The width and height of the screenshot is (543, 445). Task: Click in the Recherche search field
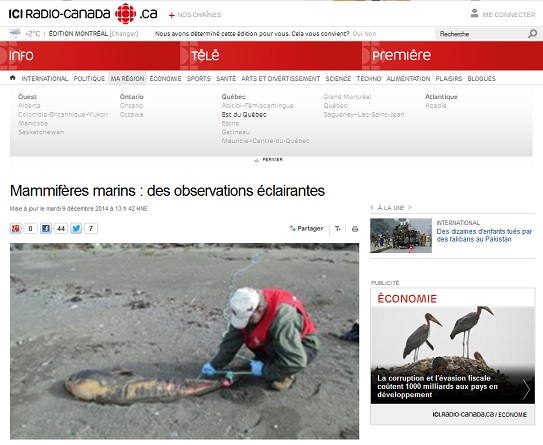click(x=481, y=34)
